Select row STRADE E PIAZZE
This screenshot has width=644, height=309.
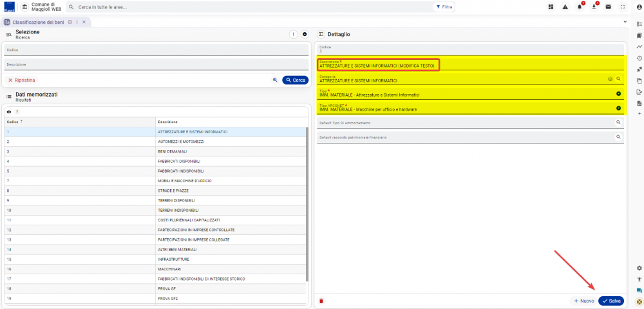point(155,191)
